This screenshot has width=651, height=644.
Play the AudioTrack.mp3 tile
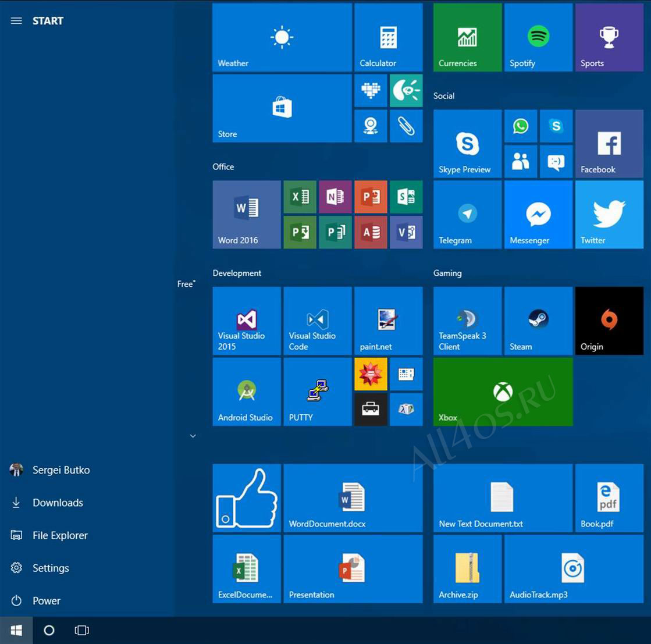point(574,569)
